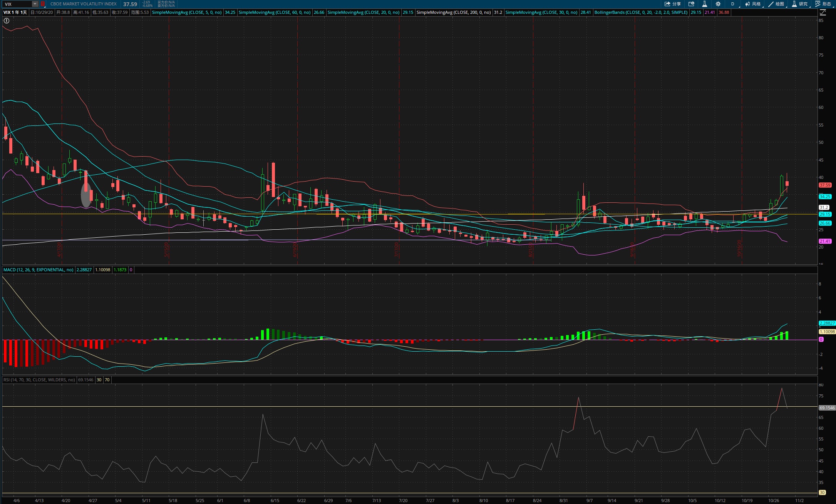Screen dimensions: 836x504
Task: Click the Bollinger upper value 36.88
Action: click(724, 12)
